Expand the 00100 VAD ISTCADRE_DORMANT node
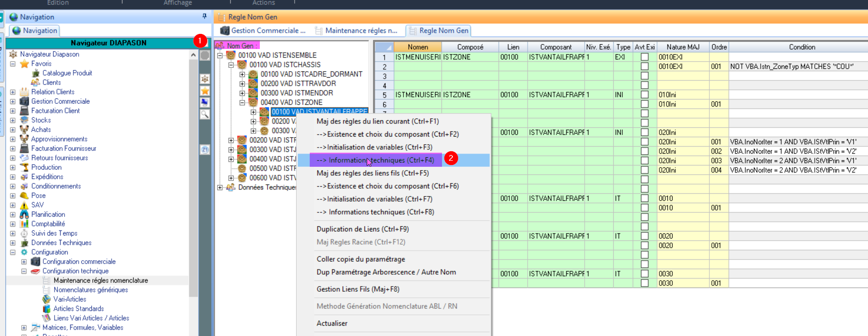 (x=242, y=74)
